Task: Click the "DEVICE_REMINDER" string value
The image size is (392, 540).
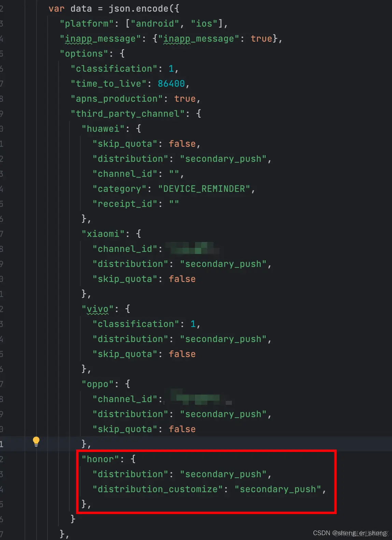Action: coord(204,189)
